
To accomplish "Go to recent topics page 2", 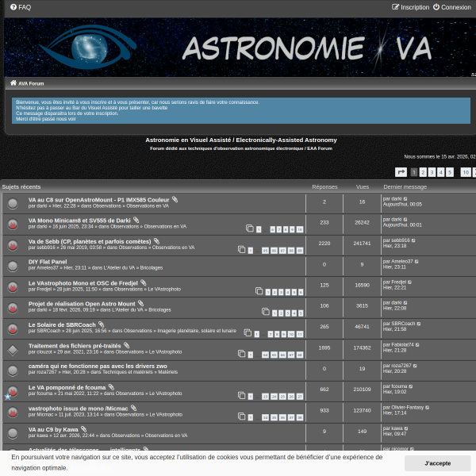I will pyautogui.click(x=423, y=172).
